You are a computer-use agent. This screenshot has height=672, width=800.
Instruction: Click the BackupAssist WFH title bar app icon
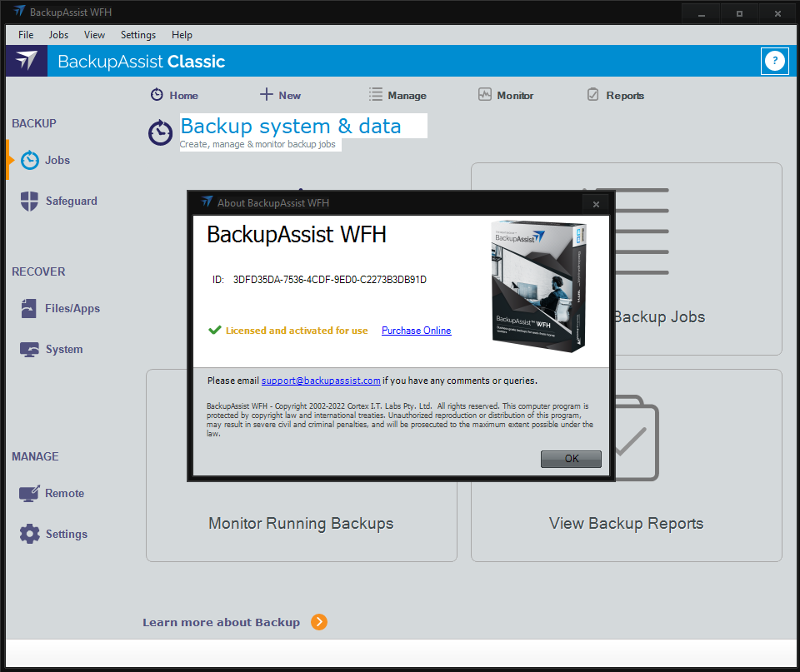(x=19, y=11)
